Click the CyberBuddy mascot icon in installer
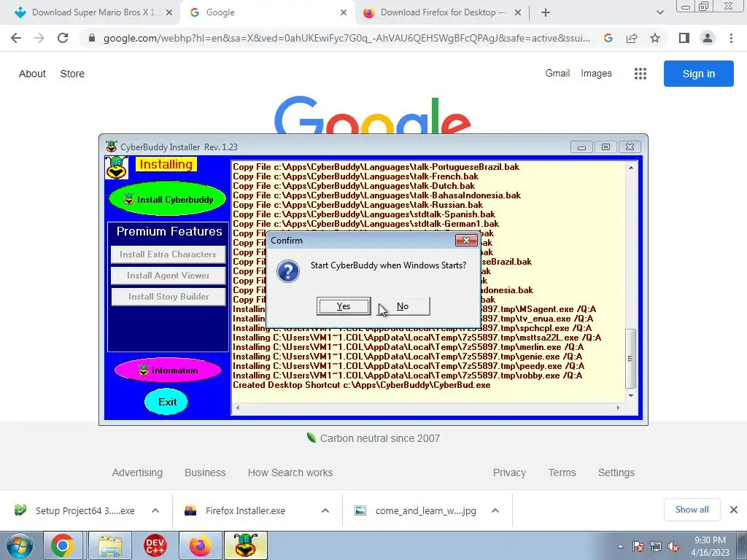 point(116,168)
